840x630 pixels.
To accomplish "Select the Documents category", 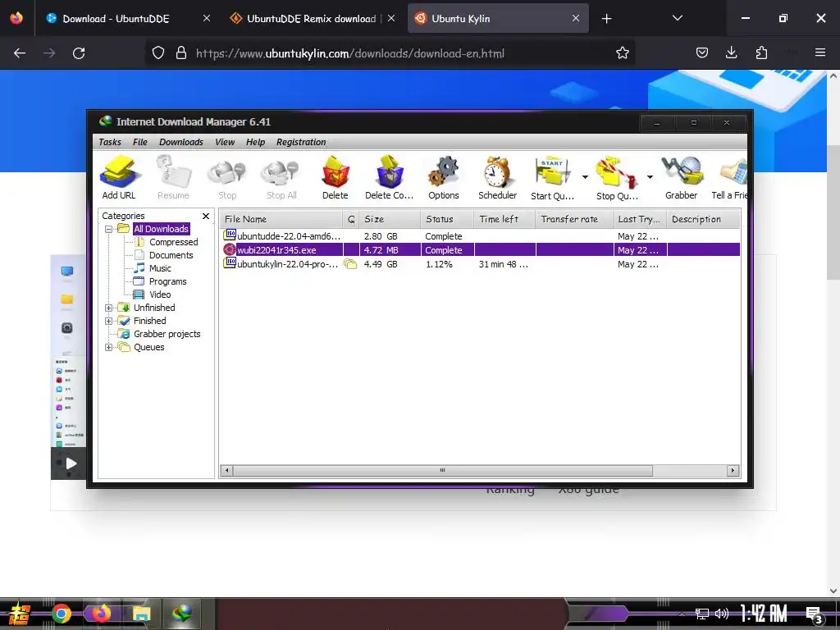I will [171, 255].
